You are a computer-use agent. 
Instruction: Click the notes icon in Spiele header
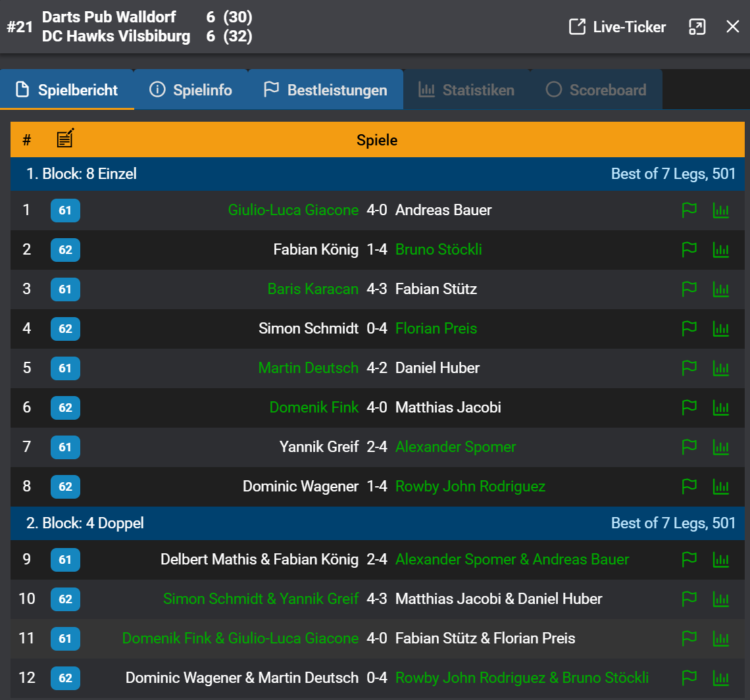[65, 139]
